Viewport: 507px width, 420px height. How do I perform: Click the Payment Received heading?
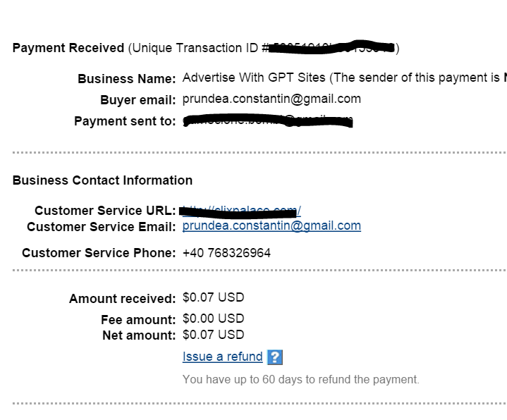[x=68, y=48]
